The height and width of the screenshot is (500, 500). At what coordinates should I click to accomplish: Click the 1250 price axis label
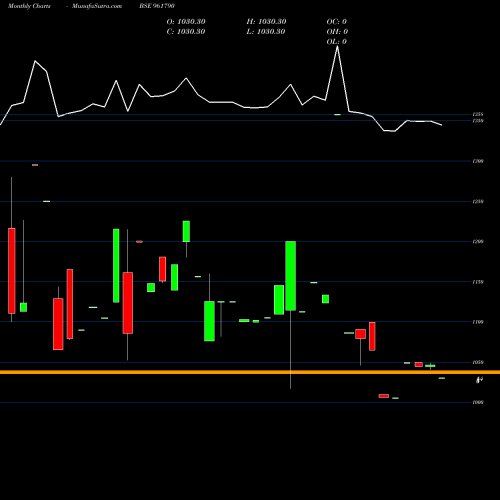tap(478, 202)
